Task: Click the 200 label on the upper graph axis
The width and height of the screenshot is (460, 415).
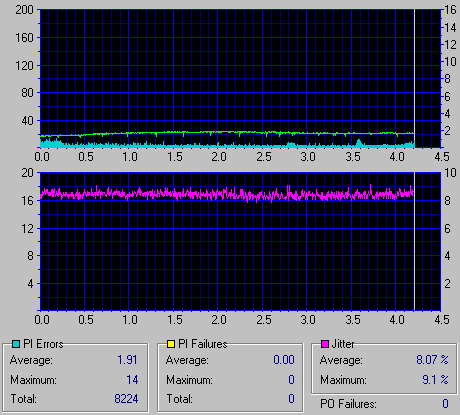Action: tap(24, 10)
